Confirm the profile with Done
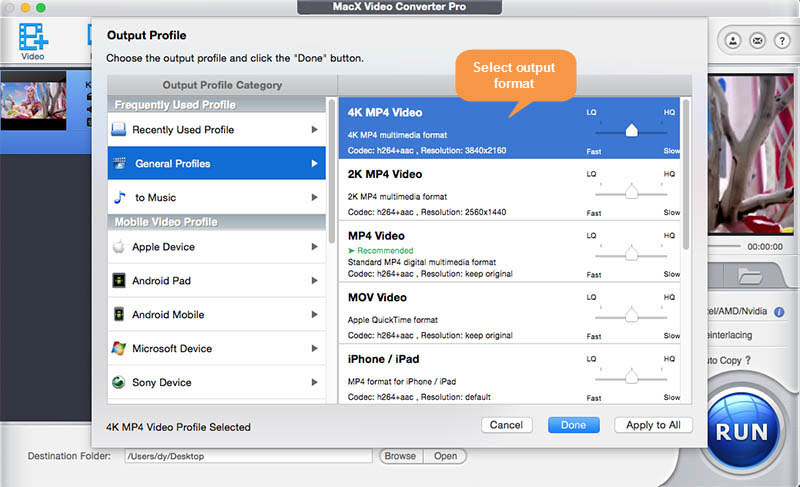Screen dimensions: 800x487 (573, 425)
